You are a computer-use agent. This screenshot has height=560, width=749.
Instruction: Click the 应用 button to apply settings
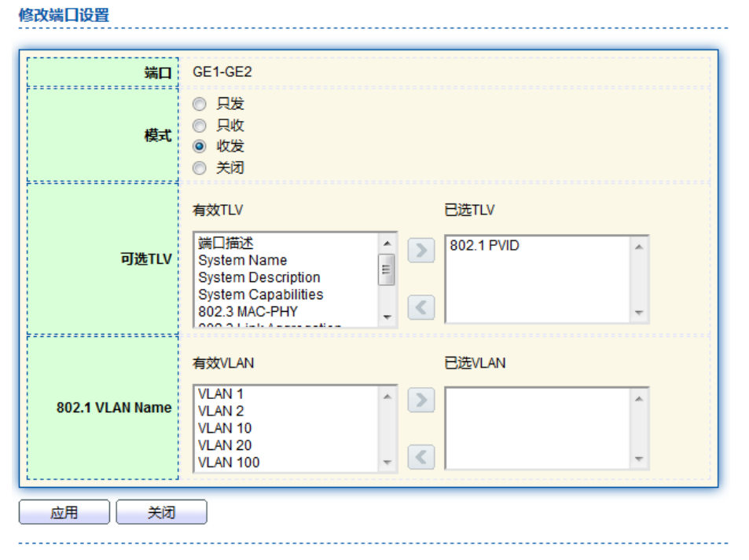coord(64,513)
